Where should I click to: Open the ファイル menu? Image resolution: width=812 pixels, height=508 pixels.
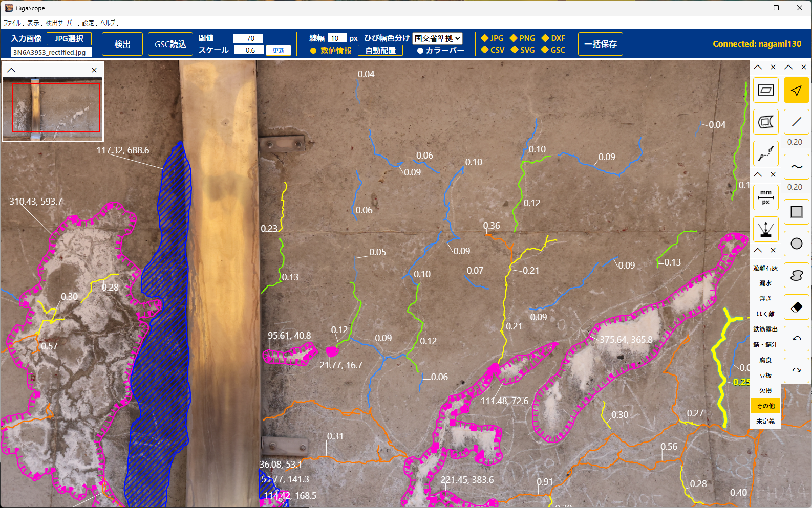12,23
